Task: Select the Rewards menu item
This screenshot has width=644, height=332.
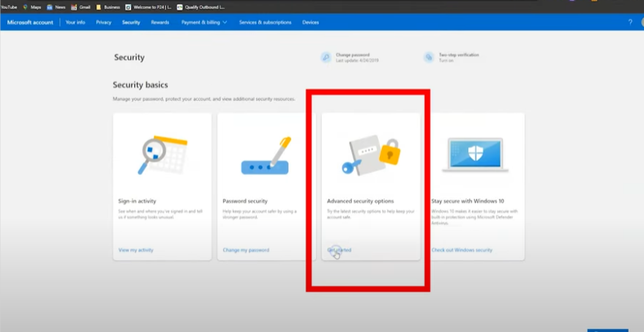Action: point(160,23)
